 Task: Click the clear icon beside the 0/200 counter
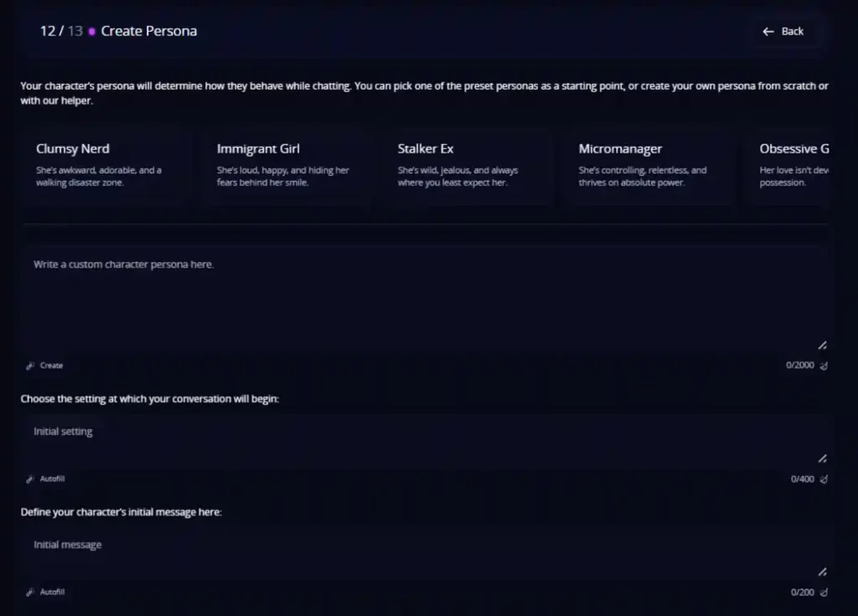point(824,592)
